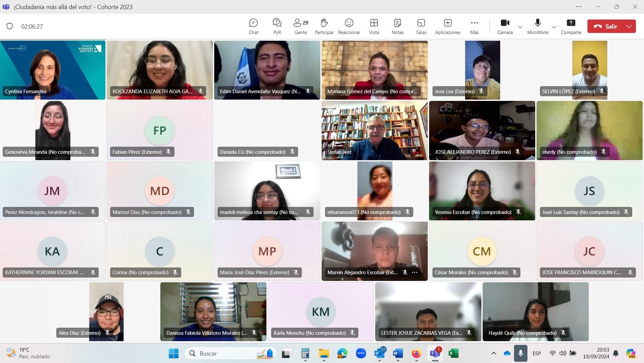Expand the microphone options arrow
Image resolution: width=644 pixels, height=363 pixels.
554,27
